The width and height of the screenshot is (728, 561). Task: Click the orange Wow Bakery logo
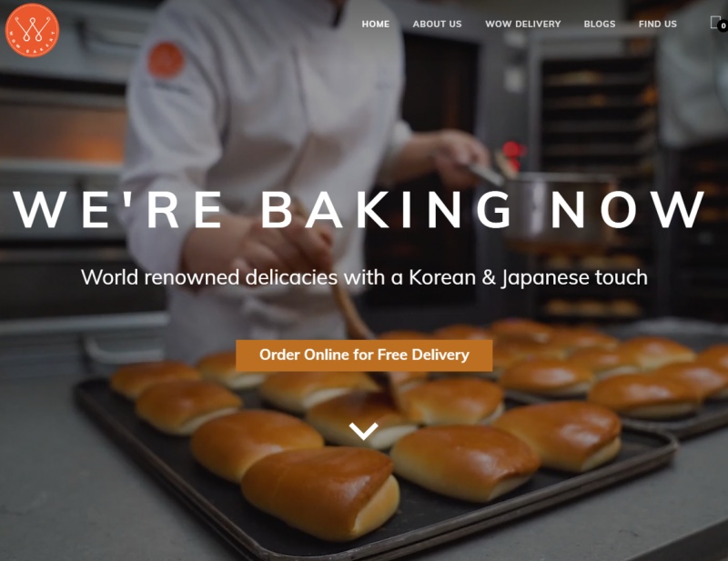32,30
